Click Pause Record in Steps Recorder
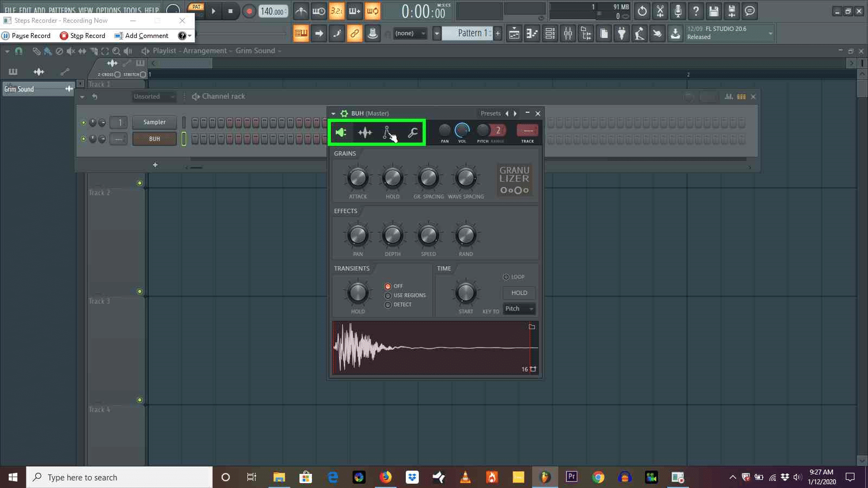Image resolution: width=868 pixels, height=488 pixels. coord(26,36)
